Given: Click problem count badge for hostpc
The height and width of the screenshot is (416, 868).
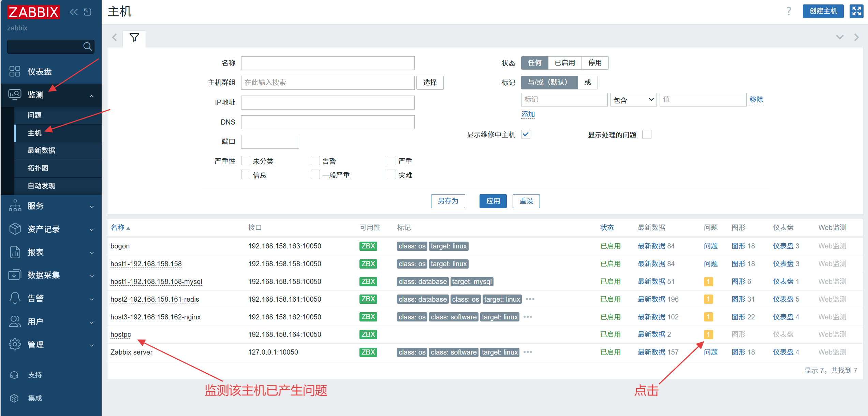Looking at the screenshot, I should pyautogui.click(x=708, y=334).
